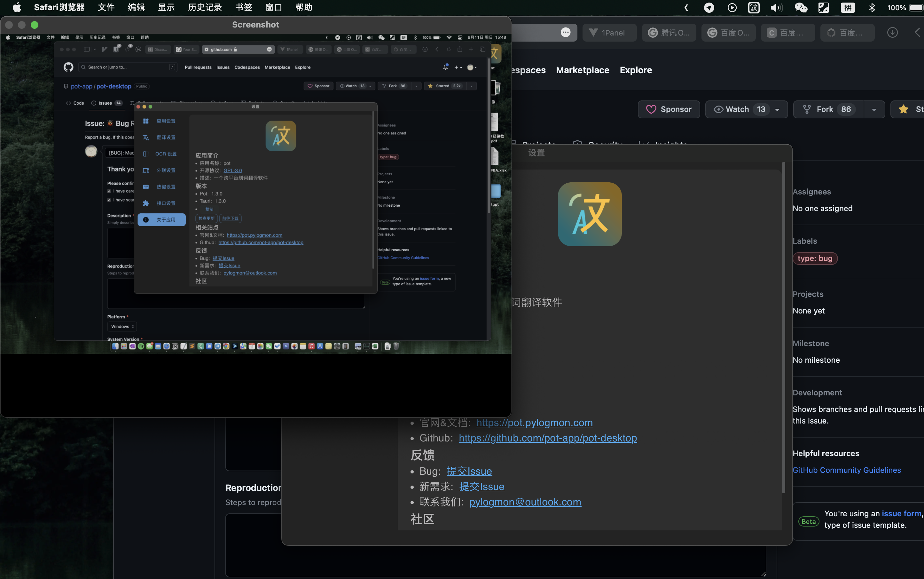Open the user avatar menu in Screenshot preview
The height and width of the screenshot is (579, 924).
coord(472,67)
